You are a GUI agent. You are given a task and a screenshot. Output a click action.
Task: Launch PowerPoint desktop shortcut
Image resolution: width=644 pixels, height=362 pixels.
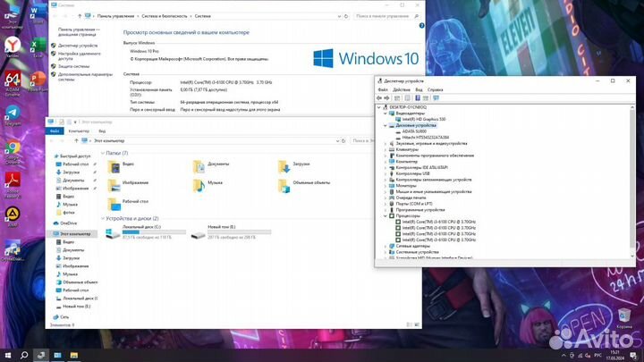click(x=38, y=80)
